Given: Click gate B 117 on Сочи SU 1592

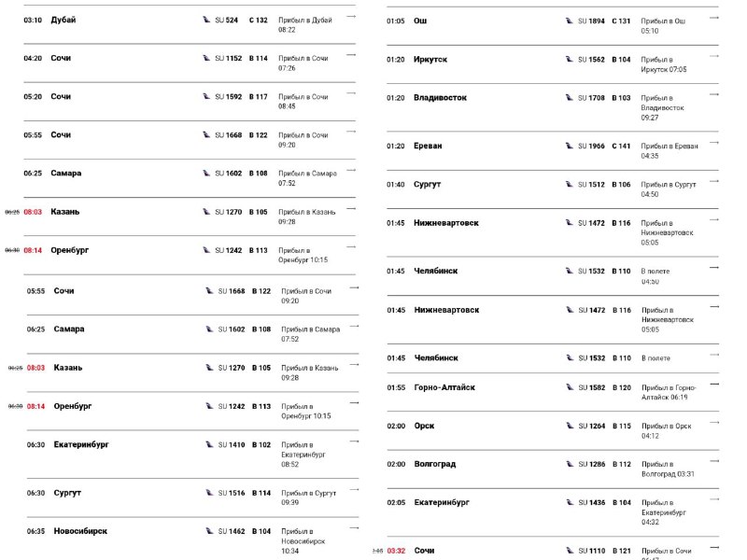Looking at the screenshot, I should click(259, 97).
